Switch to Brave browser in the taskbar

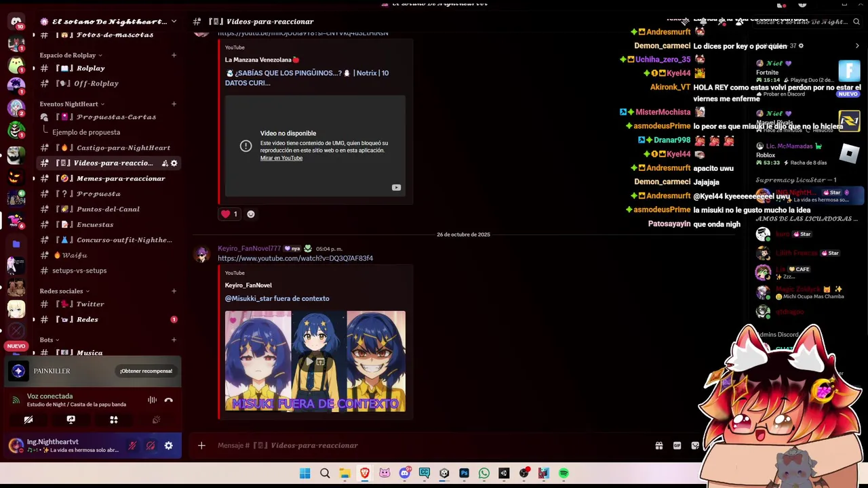click(365, 473)
